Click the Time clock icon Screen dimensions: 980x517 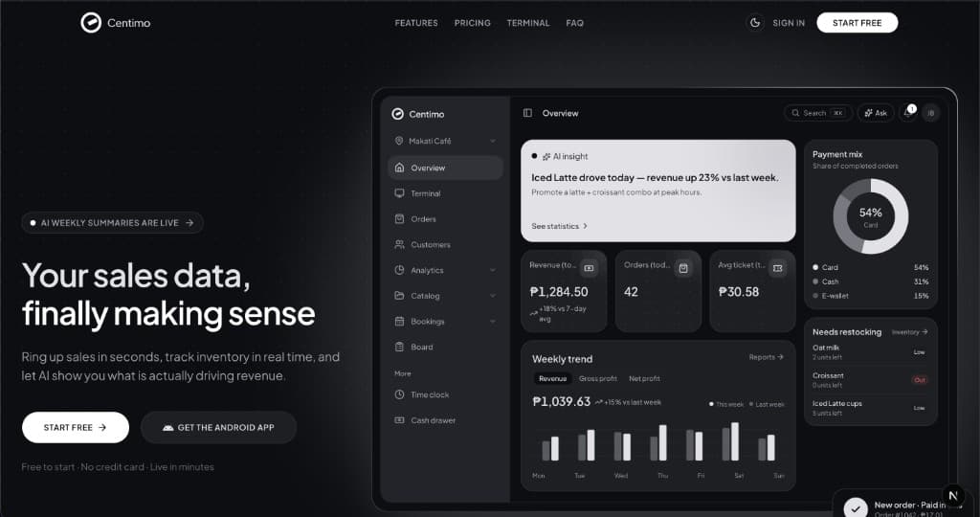pos(399,394)
